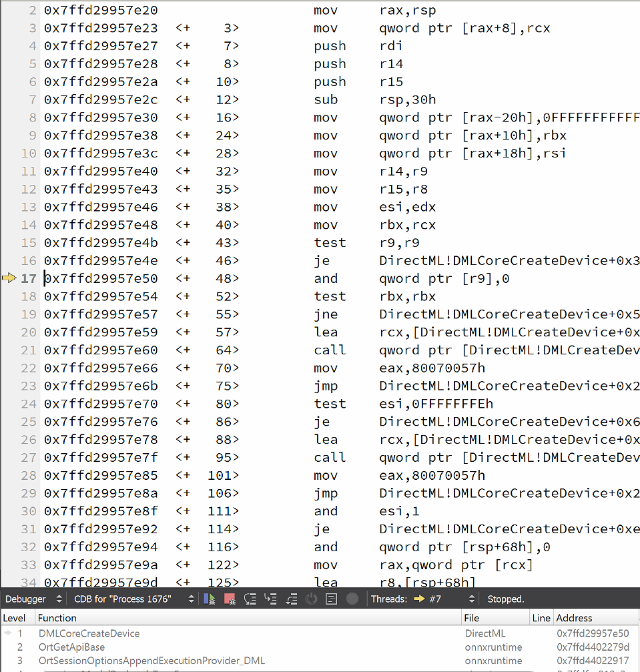Click the Step Into icon
This screenshot has width=640, height=672.
tap(270, 599)
